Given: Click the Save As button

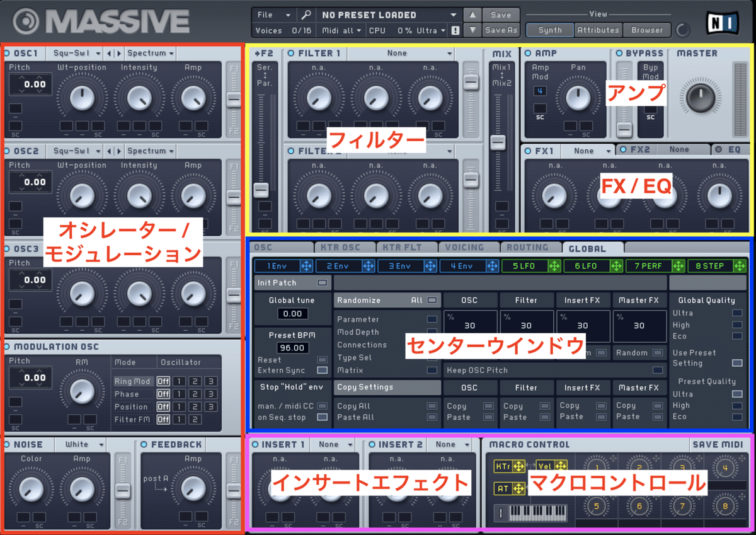Looking at the screenshot, I should pyautogui.click(x=501, y=30).
